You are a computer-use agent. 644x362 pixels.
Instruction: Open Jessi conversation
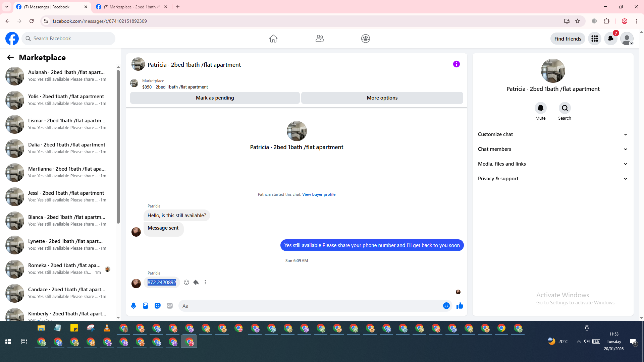tap(58, 196)
